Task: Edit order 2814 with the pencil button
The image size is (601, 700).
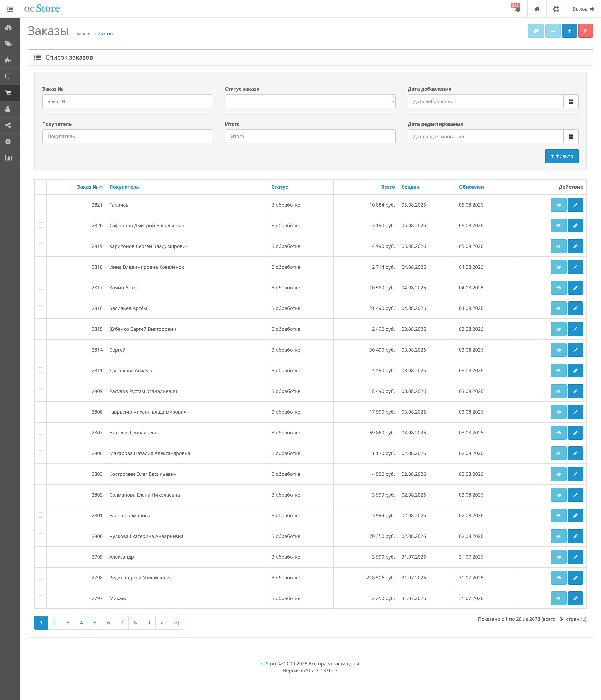Action: [x=575, y=350]
